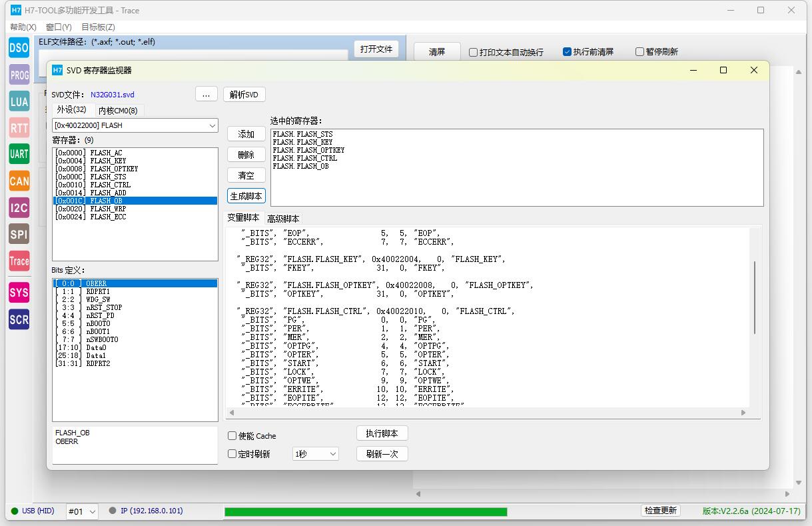The width and height of the screenshot is (812, 526).
Task: Click the 清屏 button
Action: click(x=437, y=52)
